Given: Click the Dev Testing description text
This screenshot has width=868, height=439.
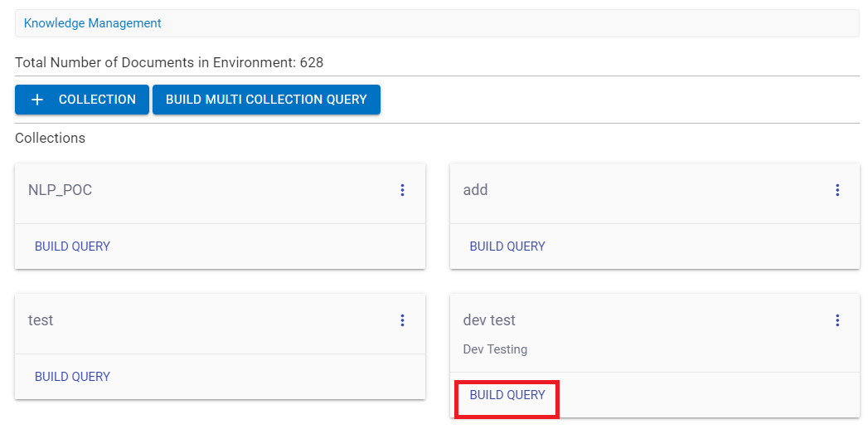Looking at the screenshot, I should [x=495, y=349].
